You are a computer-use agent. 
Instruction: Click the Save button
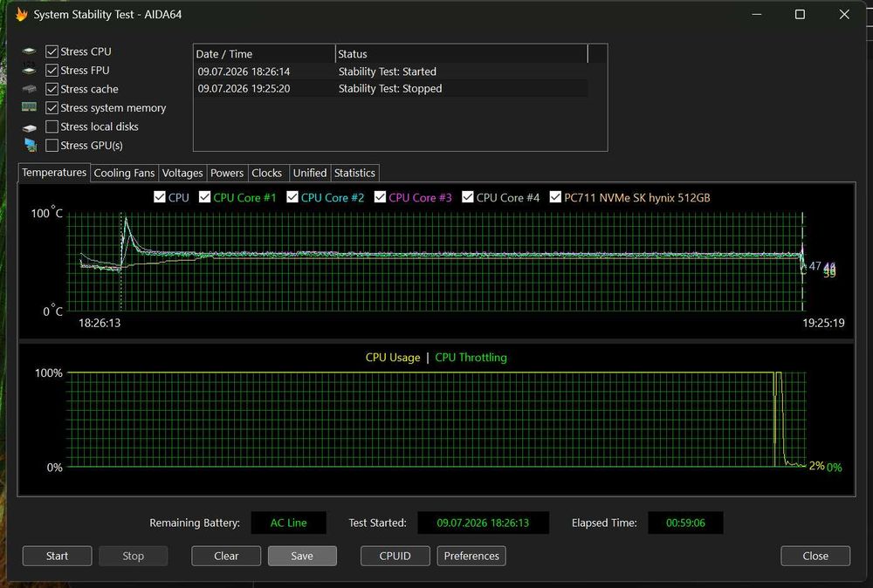pyautogui.click(x=302, y=556)
